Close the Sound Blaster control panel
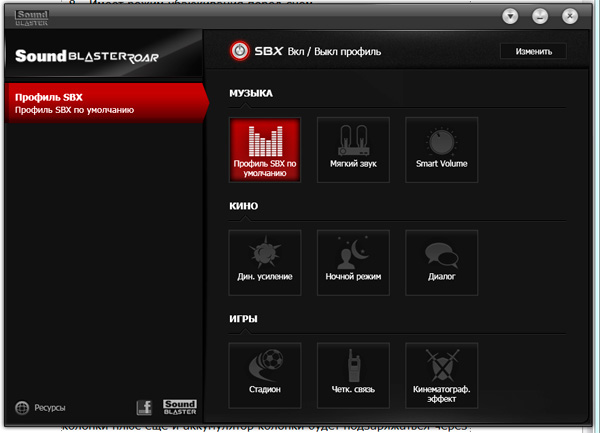 tap(569, 16)
